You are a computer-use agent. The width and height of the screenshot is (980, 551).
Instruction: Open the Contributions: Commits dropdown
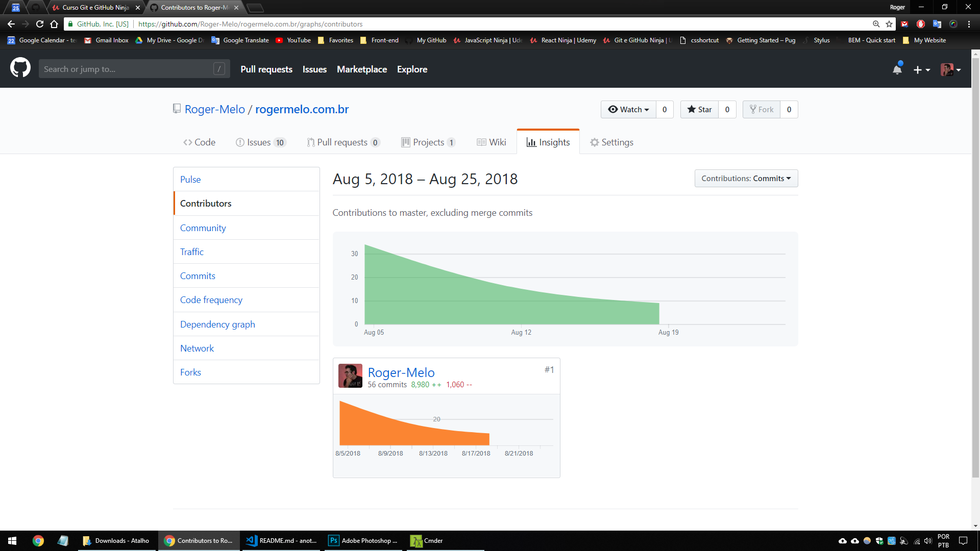point(746,178)
